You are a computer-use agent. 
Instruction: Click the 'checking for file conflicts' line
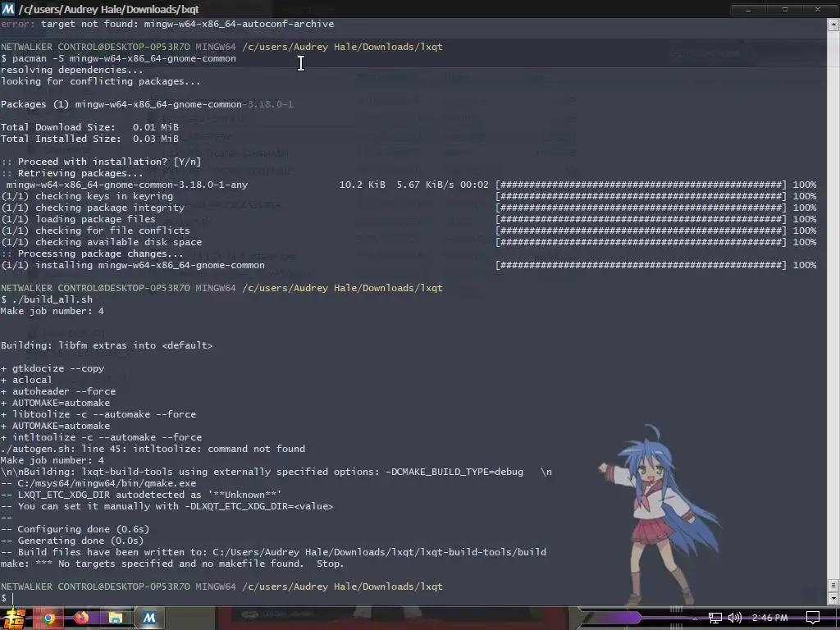[x=95, y=231]
